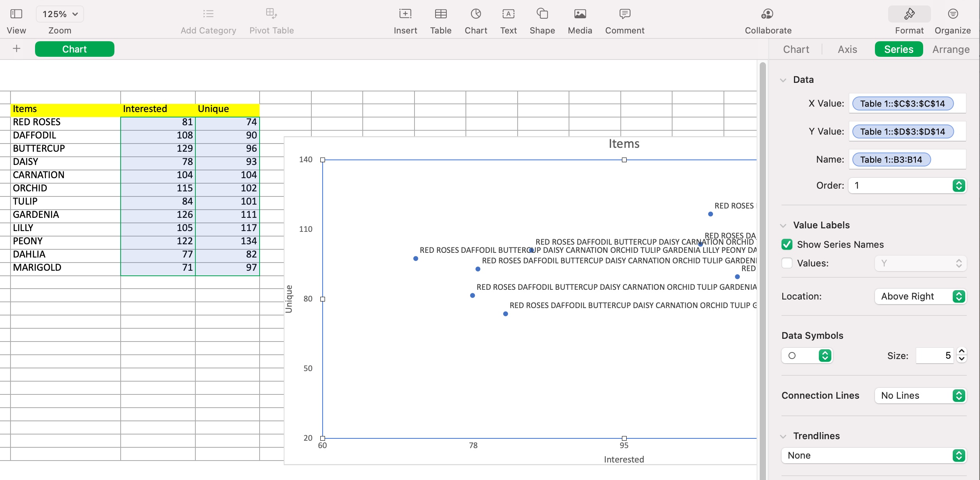Switch to the Arrange tab
Screen dimensions: 980x480
coord(950,49)
